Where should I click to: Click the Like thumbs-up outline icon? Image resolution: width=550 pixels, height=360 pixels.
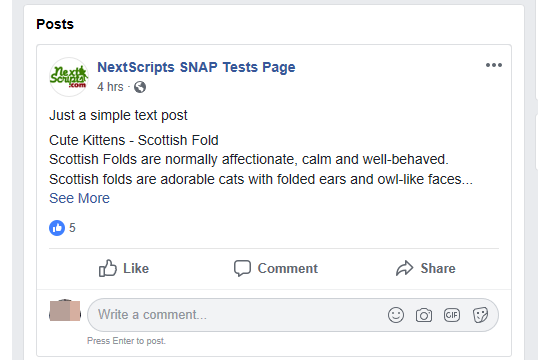107,268
